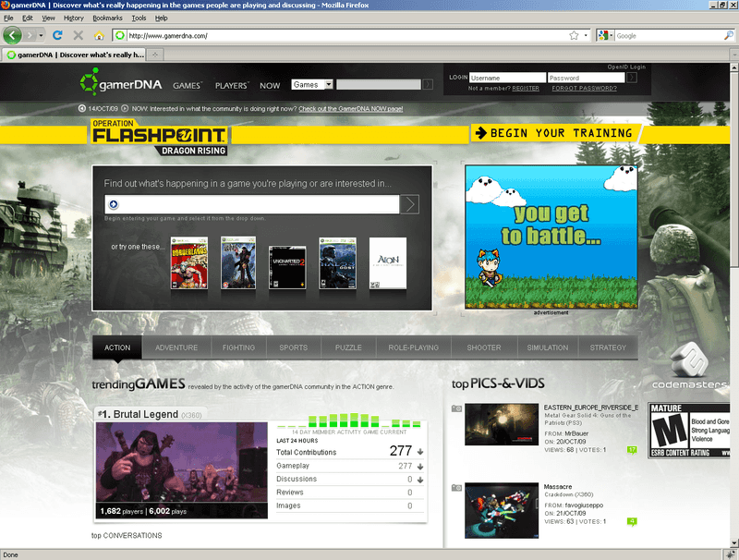Bookmark this page using the star icon

[x=574, y=35]
